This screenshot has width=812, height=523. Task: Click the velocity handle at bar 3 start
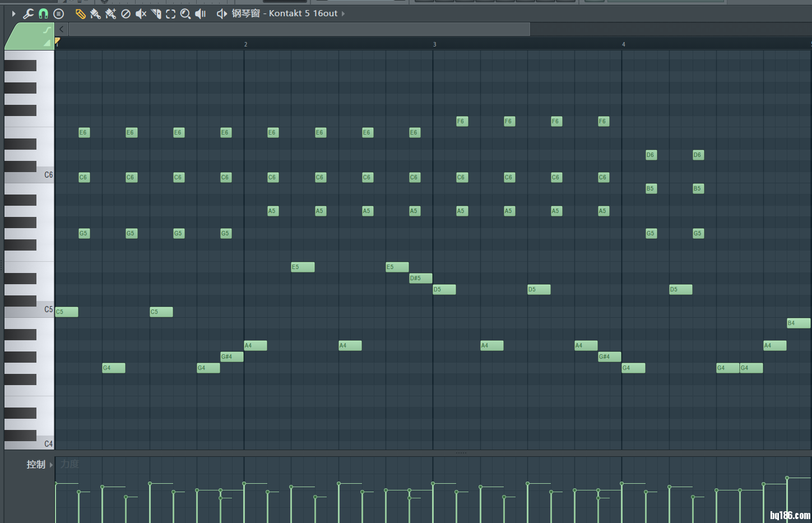coord(433,483)
